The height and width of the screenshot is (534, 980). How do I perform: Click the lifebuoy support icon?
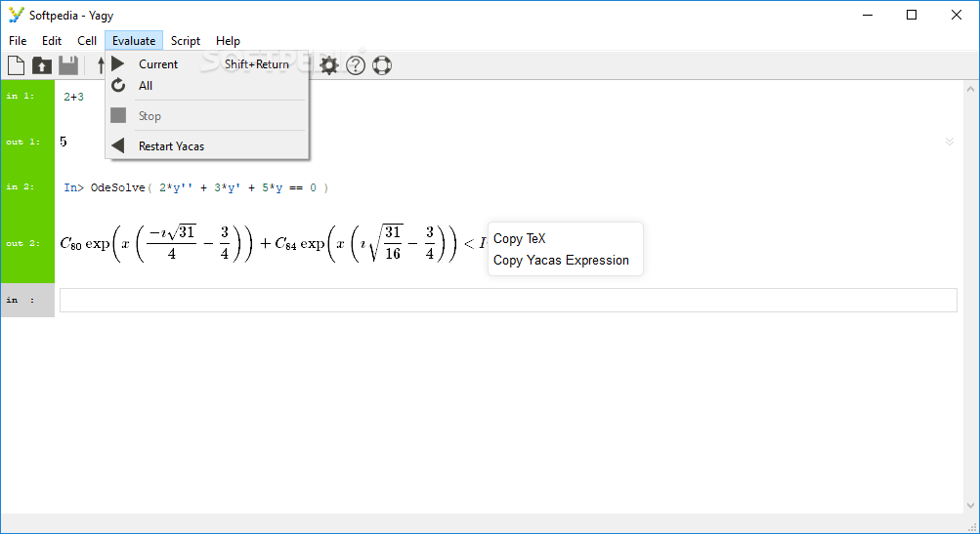click(x=382, y=65)
